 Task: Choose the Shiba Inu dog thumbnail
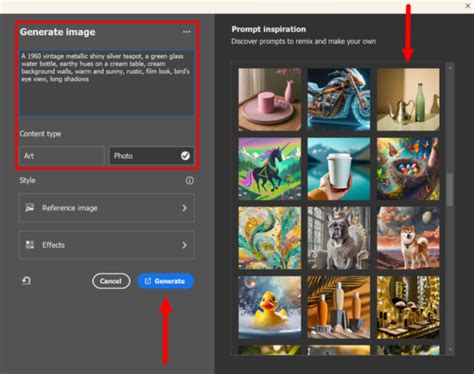pyautogui.click(x=408, y=238)
